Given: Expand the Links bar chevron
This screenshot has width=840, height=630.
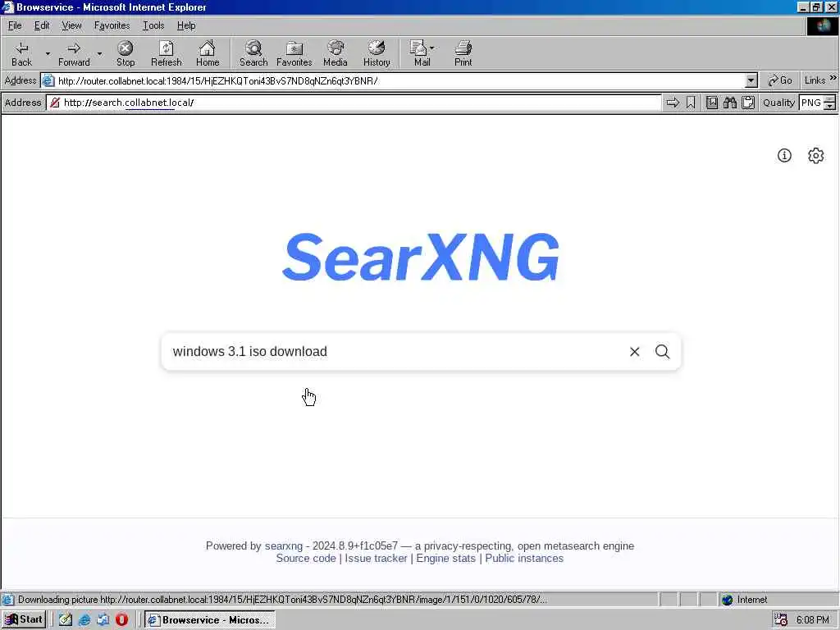Looking at the screenshot, I should click(833, 78).
